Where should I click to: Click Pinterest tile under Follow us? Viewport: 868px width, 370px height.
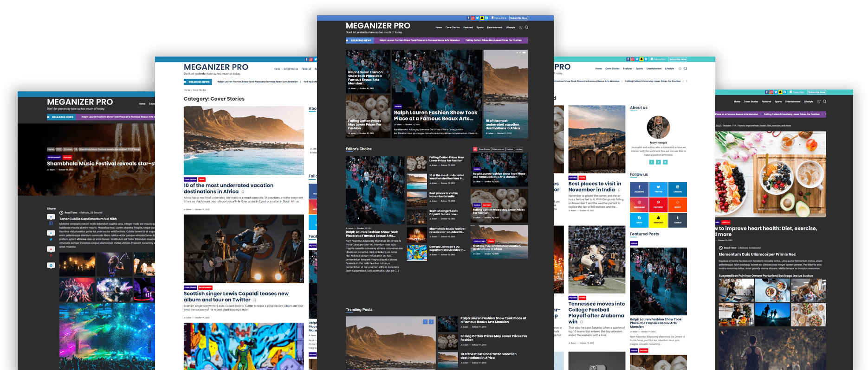pyautogui.click(x=658, y=204)
